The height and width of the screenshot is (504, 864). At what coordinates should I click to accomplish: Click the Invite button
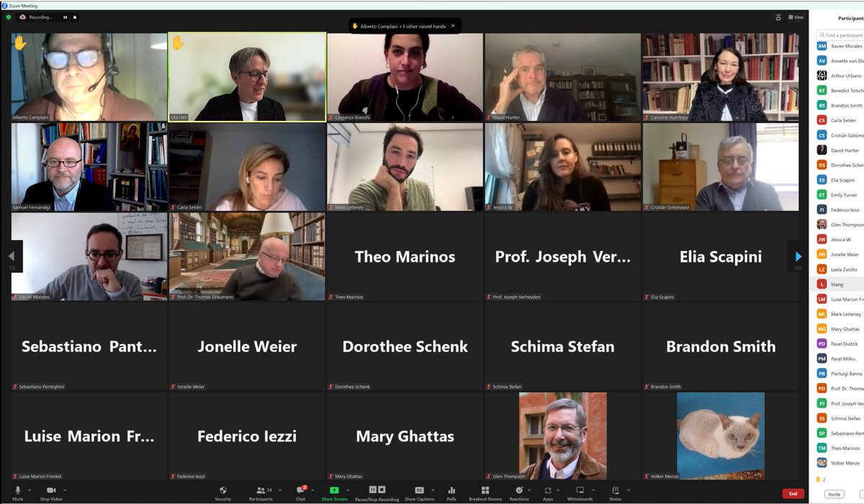(834, 495)
